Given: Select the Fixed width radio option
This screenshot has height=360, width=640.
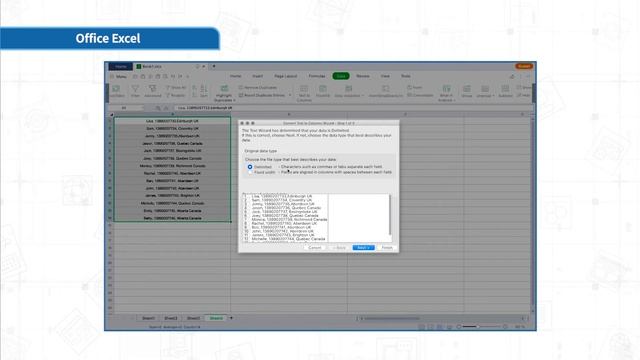Looking at the screenshot, I should click(250, 172).
